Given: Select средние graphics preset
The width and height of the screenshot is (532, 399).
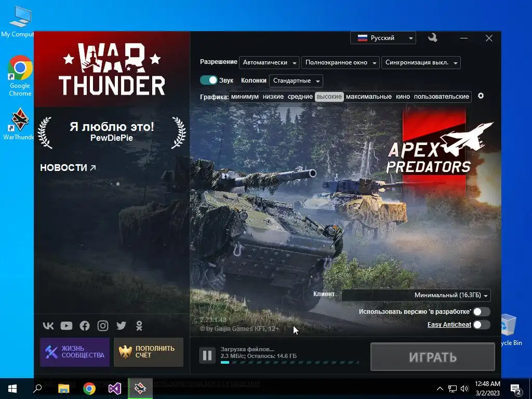Looking at the screenshot, I should (300, 97).
